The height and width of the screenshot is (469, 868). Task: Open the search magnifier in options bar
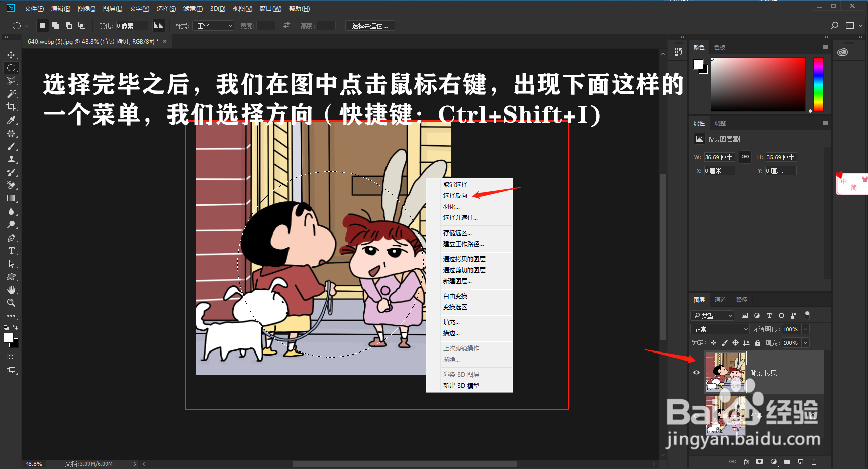(x=835, y=25)
